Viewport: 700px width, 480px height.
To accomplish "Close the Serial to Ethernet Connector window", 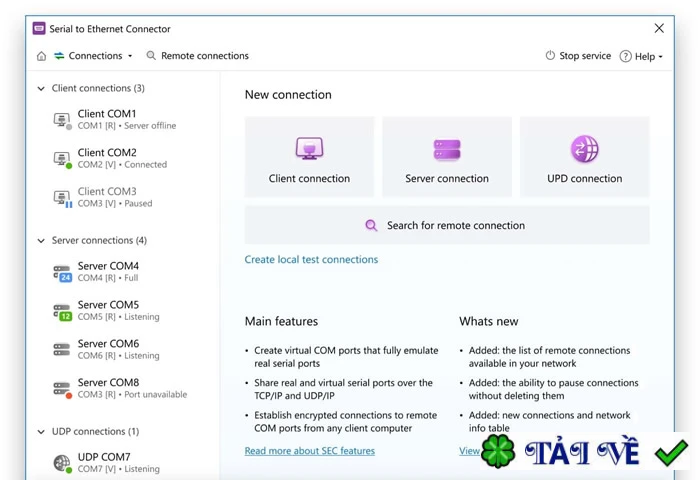I will 659,29.
